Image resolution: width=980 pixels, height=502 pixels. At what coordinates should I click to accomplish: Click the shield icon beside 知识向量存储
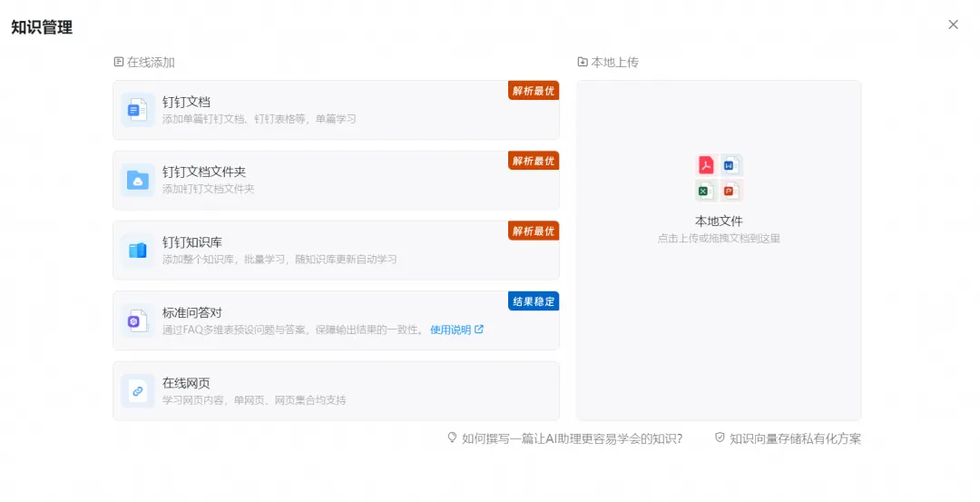[720, 438]
